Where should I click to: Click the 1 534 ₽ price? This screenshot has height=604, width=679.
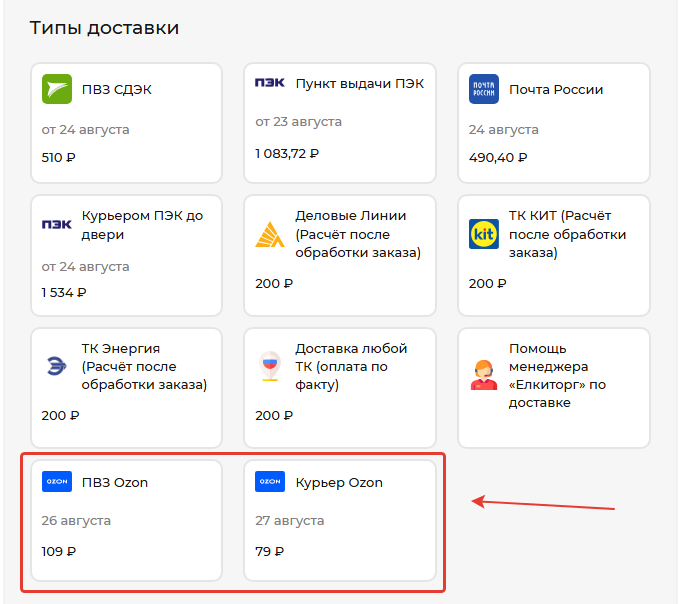(64, 292)
